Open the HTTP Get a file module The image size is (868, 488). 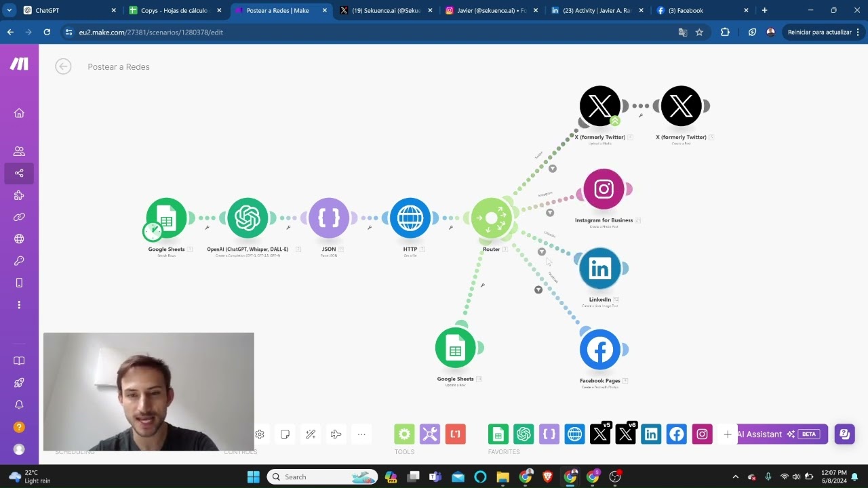[410, 218]
